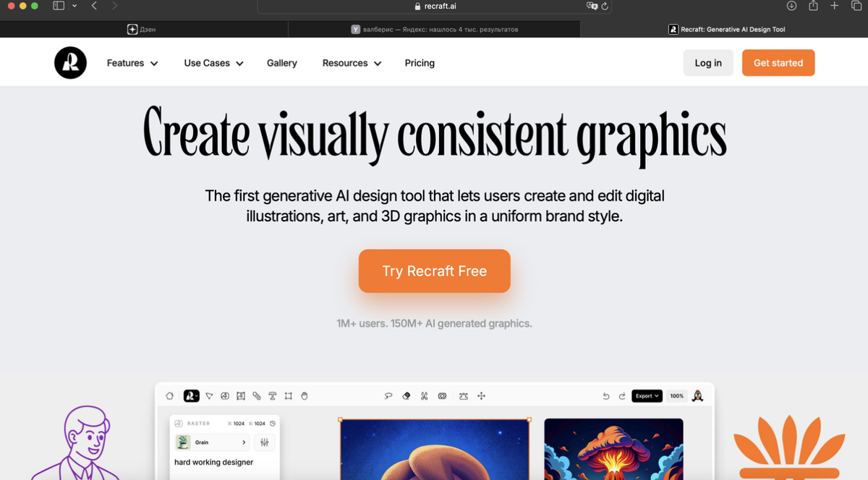Click the 'hard working designer' prompt field
The width and height of the screenshot is (868, 480).
pos(214,462)
